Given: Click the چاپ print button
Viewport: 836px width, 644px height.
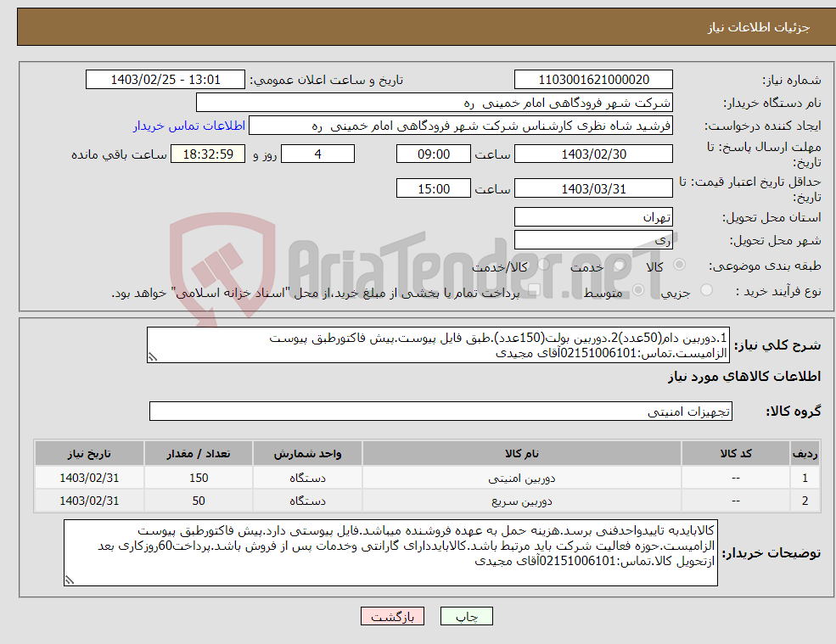Looking at the screenshot, I should tap(467, 616).
